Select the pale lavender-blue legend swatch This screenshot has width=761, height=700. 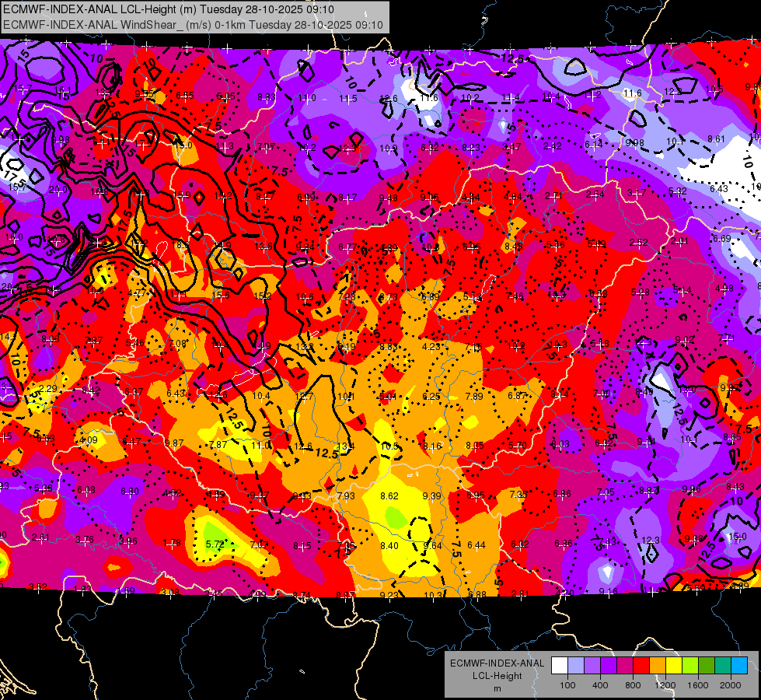click(x=575, y=666)
